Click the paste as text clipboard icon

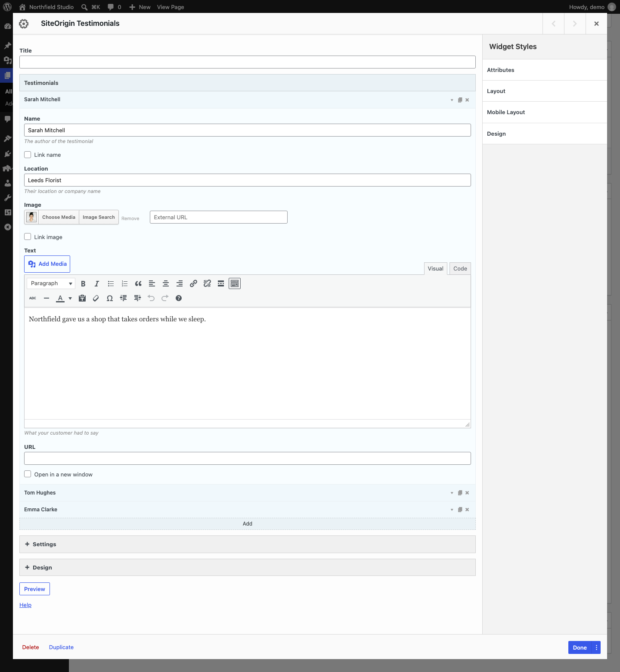tap(82, 298)
